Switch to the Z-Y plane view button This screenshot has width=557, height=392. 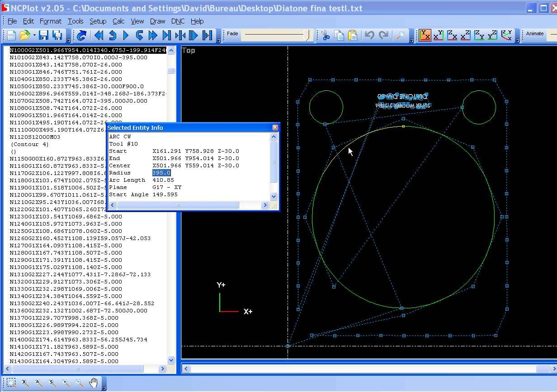[x=479, y=35]
